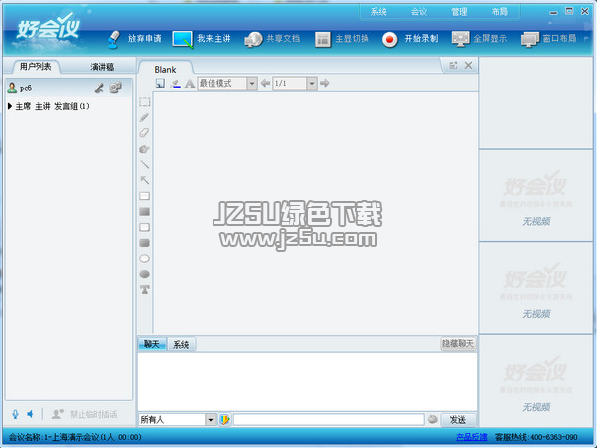Go to next whiteboard page arrow
The image size is (597, 448).
pos(324,83)
